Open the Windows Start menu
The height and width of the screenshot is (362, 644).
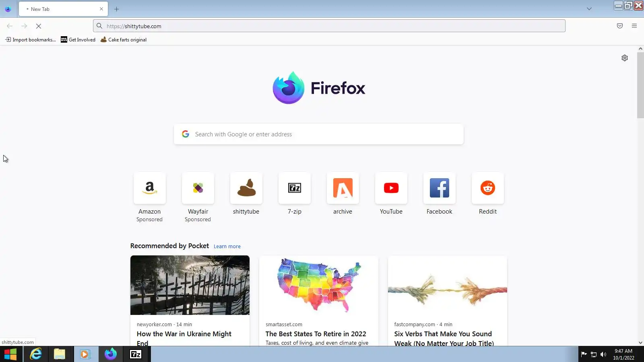pos(10,354)
